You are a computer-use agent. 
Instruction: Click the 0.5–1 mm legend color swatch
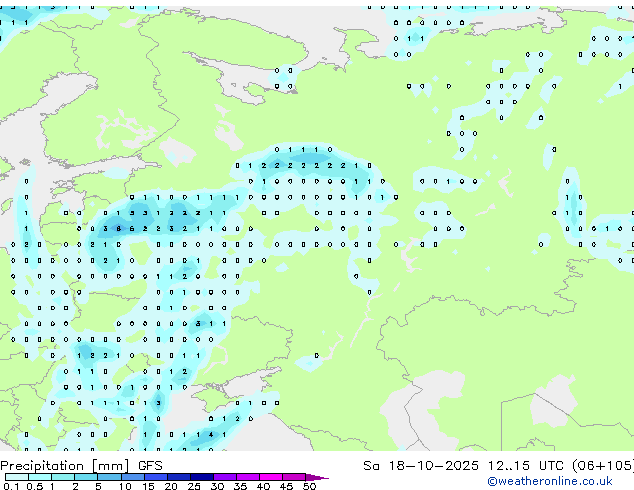(x=40, y=477)
